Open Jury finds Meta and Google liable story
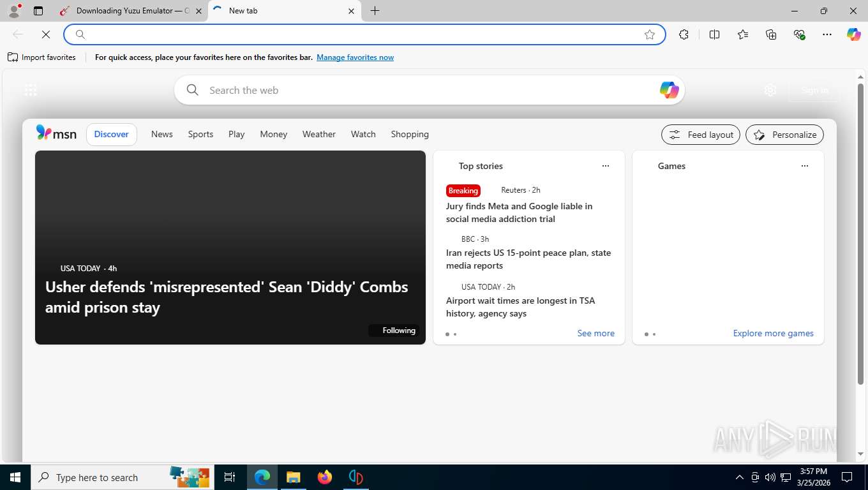Image resolution: width=868 pixels, height=490 pixels. point(519,212)
